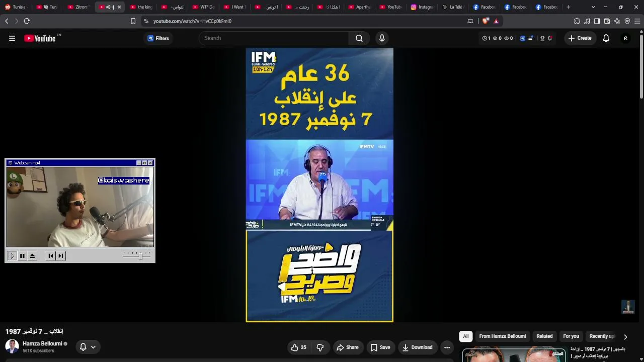Switch to the 'the king' tab
This screenshot has height=362, width=644.
pyautogui.click(x=141, y=7)
